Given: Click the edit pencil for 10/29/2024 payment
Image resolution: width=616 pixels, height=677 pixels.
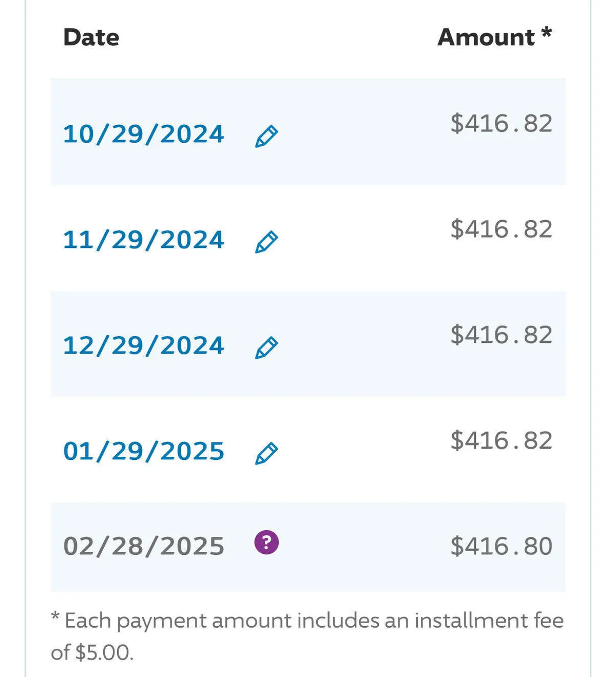Looking at the screenshot, I should [x=266, y=137].
